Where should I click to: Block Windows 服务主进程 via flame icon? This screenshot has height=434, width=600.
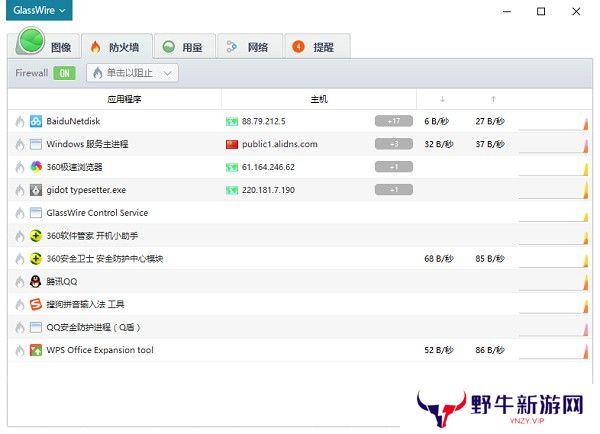tap(20, 144)
